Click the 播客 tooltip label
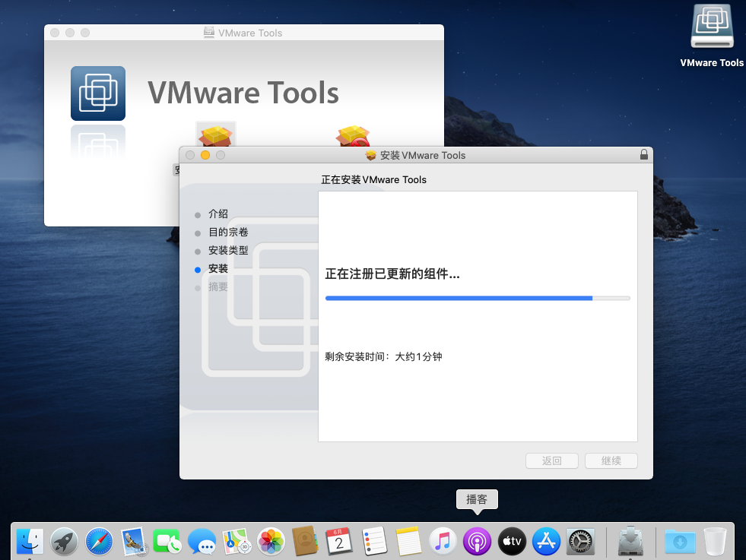The width and height of the screenshot is (746, 560). [477, 499]
